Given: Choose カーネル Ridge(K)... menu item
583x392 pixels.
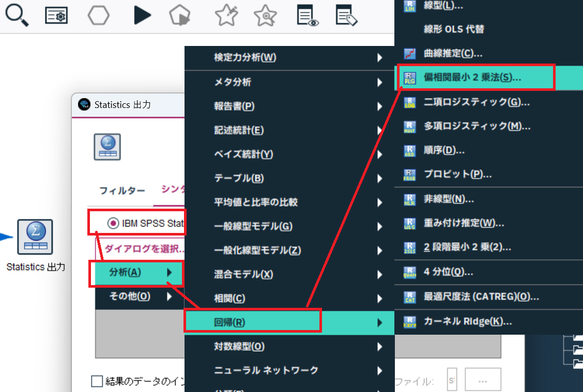Looking at the screenshot, I should click(488, 322).
